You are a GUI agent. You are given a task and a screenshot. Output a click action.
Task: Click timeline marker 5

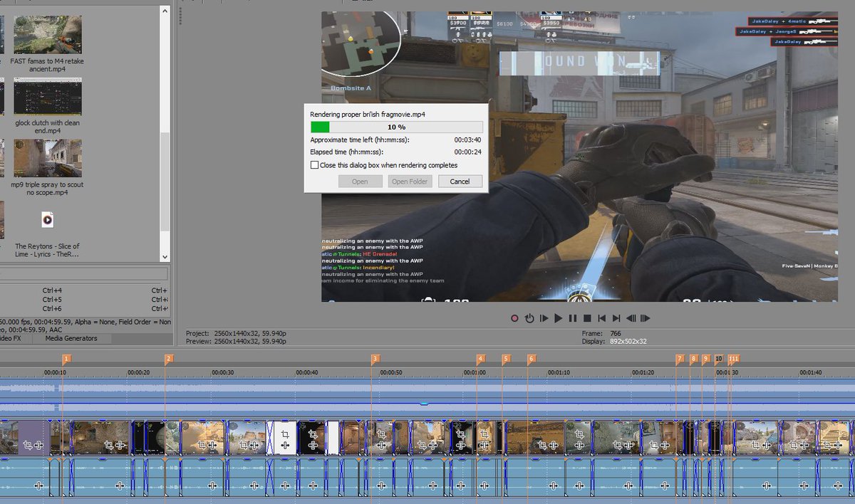[x=506, y=359]
